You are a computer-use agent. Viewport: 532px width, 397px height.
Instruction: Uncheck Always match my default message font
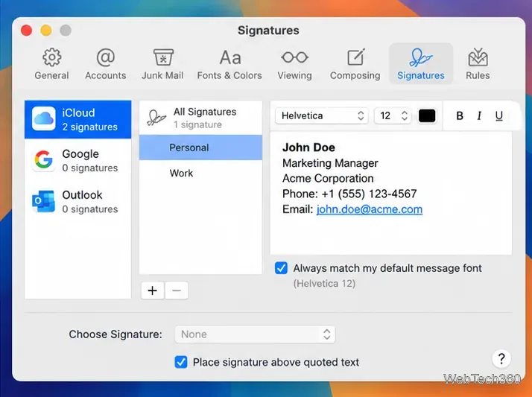(281, 268)
